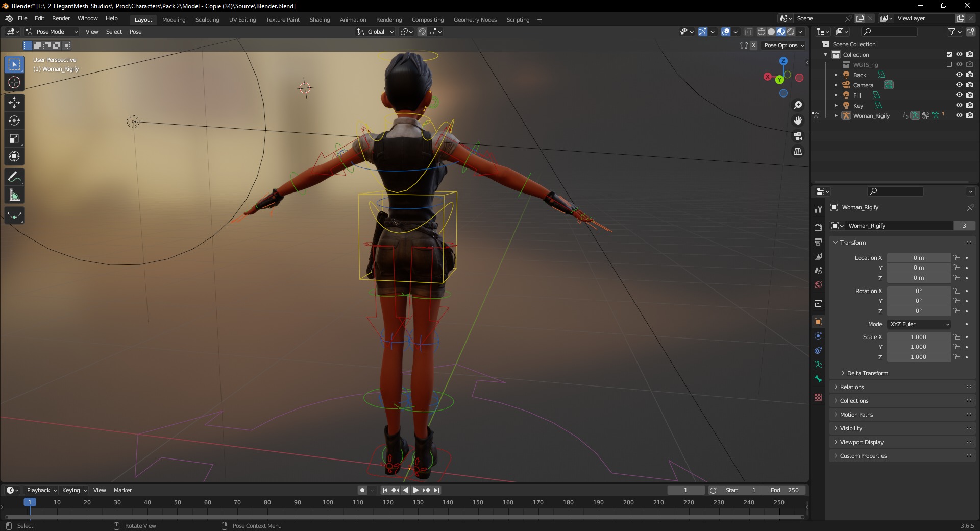The height and width of the screenshot is (531, 980).
Task: Open the Physics properties tab
Action: point(818,336)
